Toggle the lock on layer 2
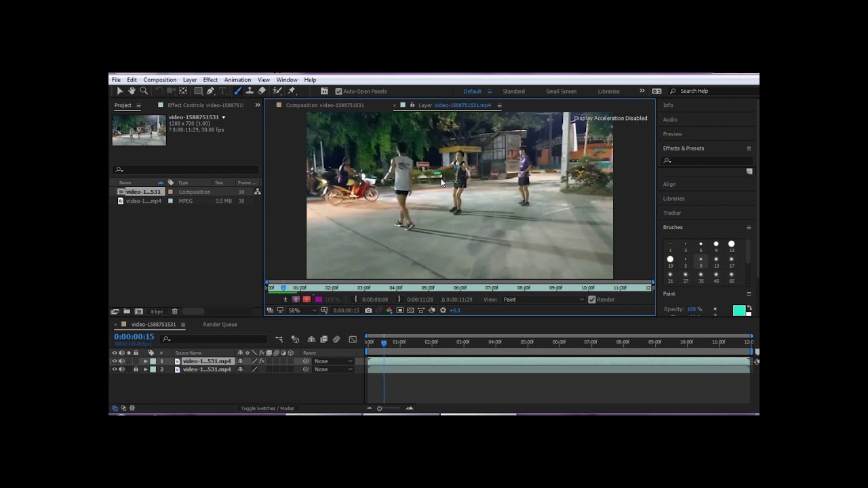868x488 pixels. tap(136, 369)
